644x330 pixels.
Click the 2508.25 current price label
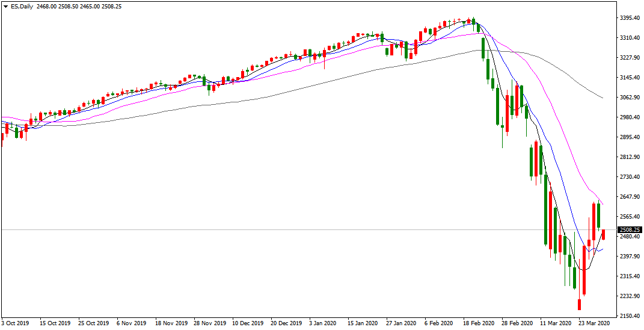coord(630,229)
